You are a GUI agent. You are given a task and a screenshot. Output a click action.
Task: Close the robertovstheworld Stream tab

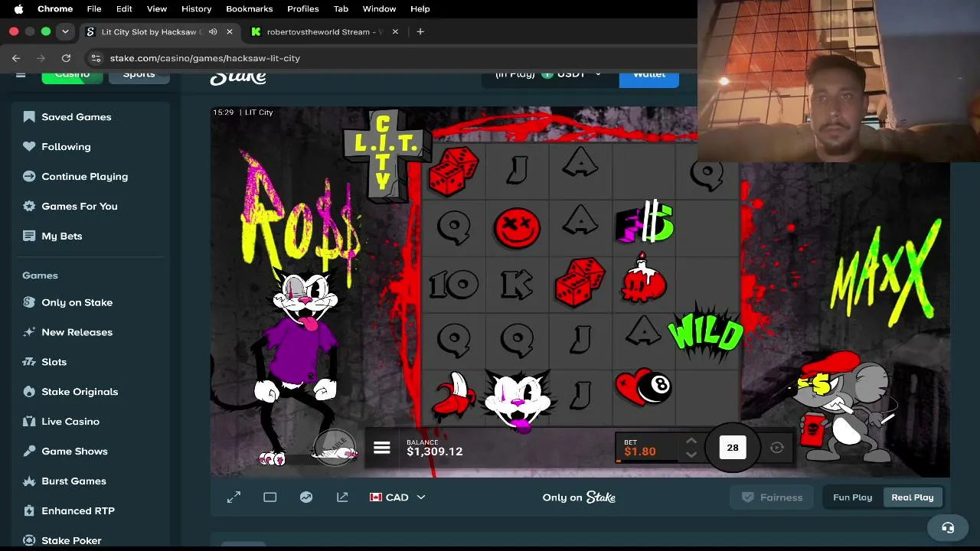(x=395, y=32)
